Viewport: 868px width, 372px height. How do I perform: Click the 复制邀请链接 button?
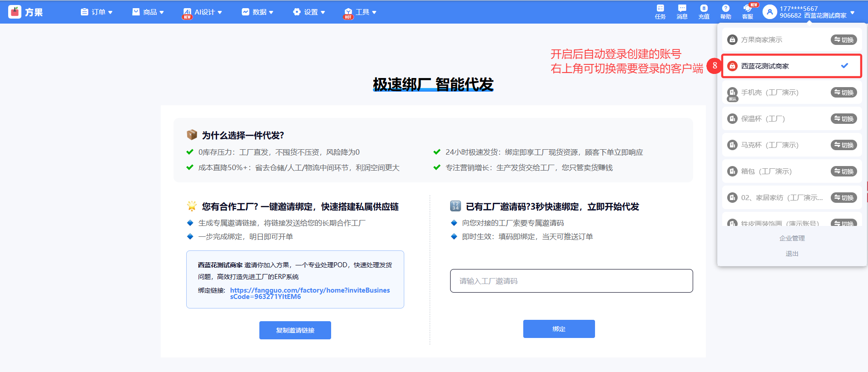tap(295, 330)
